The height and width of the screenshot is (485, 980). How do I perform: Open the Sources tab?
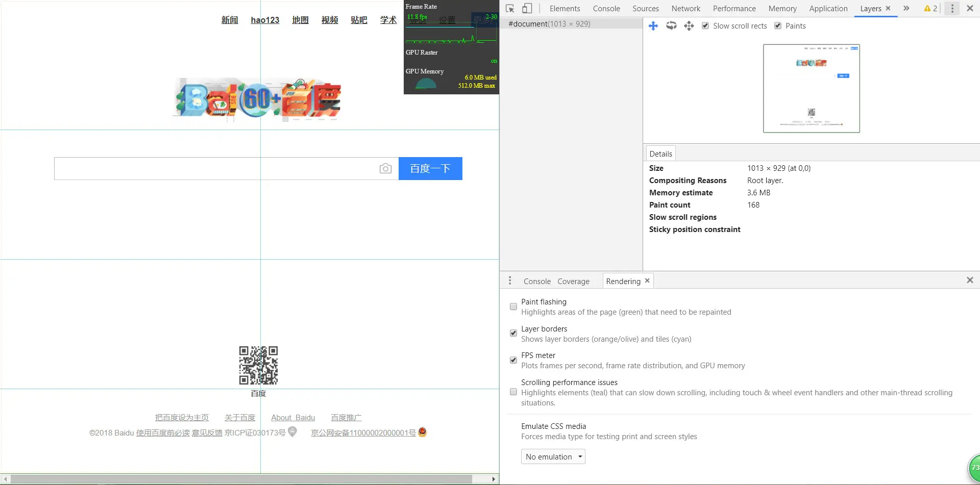coord(646,9)
